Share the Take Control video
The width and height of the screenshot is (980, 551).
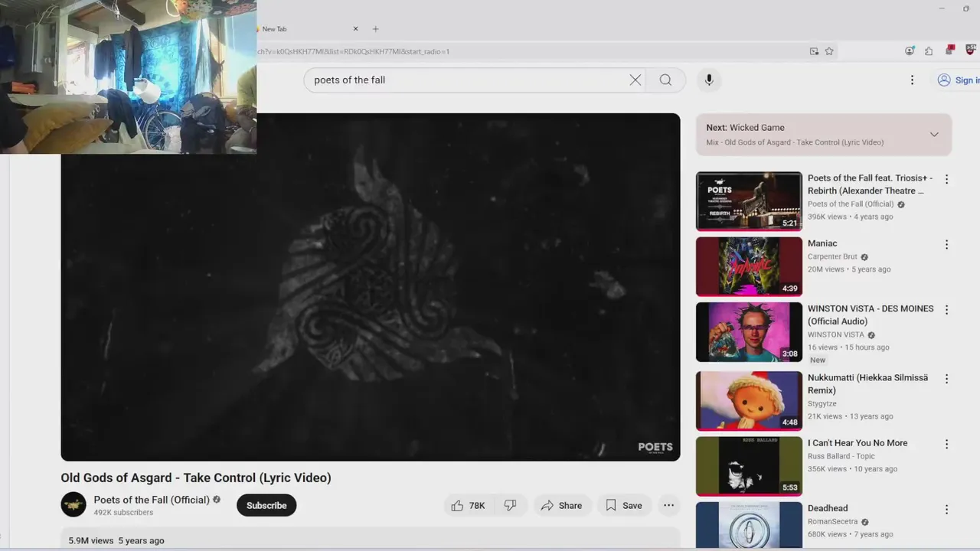click(x=561, y=505)
